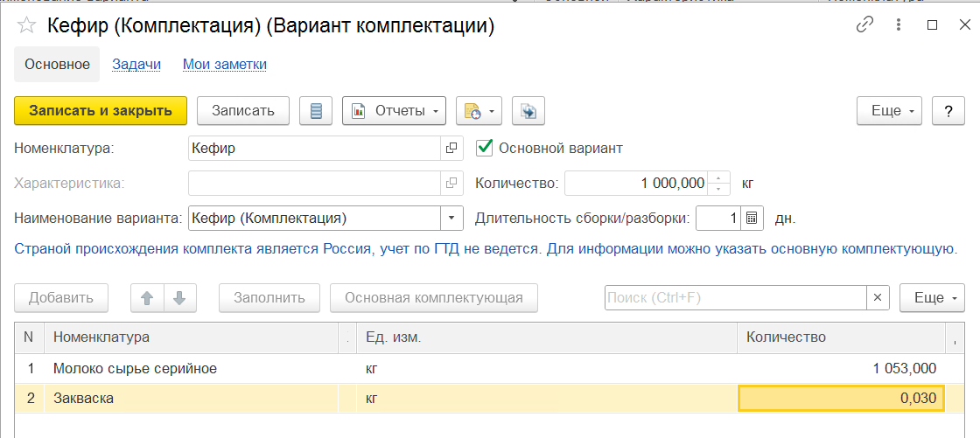
Task: Click the highlighted quantity cell 0,030
Action: 841,398
